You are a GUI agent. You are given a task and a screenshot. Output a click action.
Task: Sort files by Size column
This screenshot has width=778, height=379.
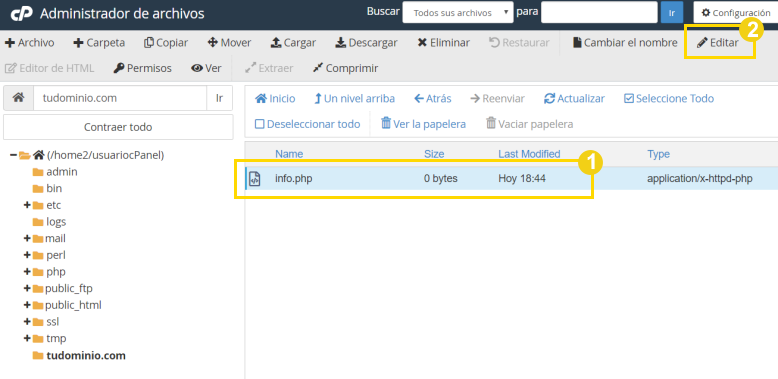click(434, 154)
